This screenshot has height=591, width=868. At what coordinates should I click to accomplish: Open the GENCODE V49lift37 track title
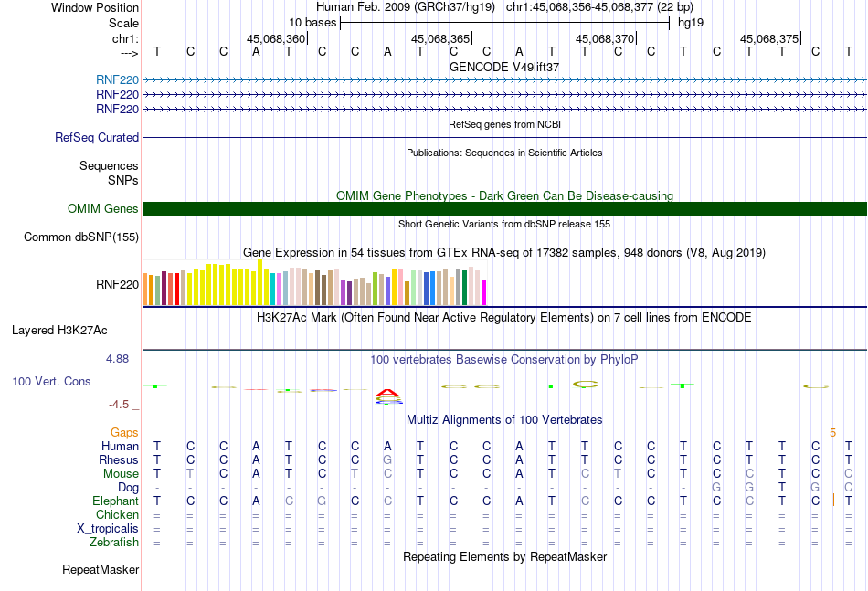[x=504, y=67]
